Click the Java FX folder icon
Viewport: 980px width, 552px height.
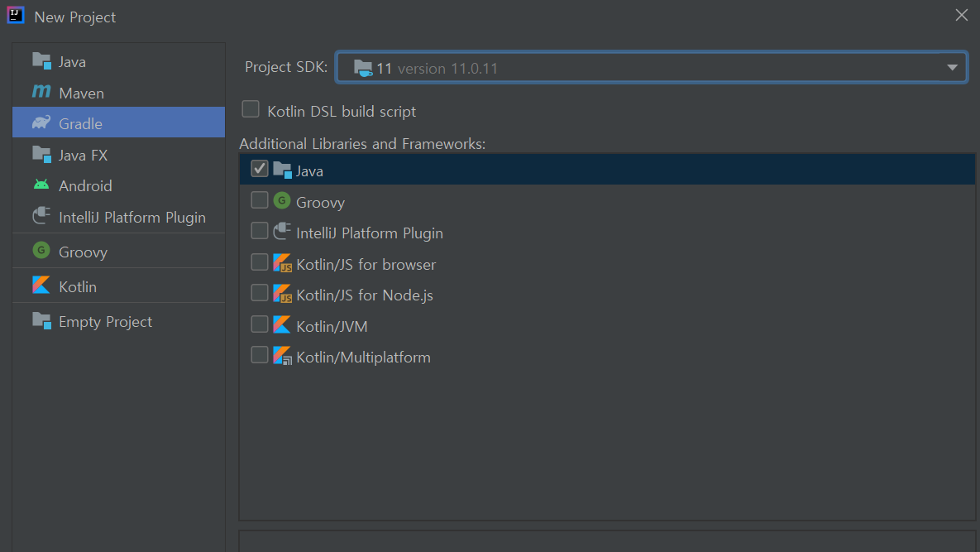pyautogui.click(x=42, y=154)
